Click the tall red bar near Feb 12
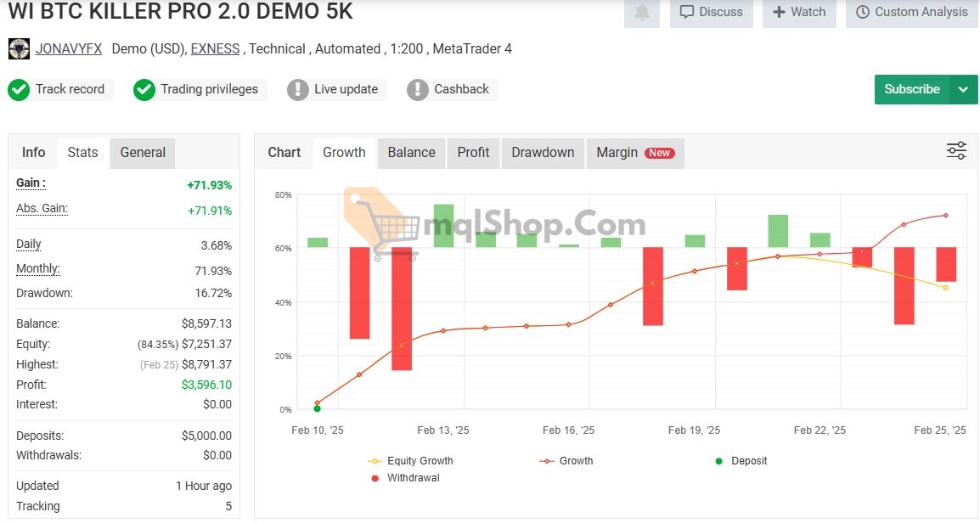This screenshot has height=523, width=980. pos(402,308)
